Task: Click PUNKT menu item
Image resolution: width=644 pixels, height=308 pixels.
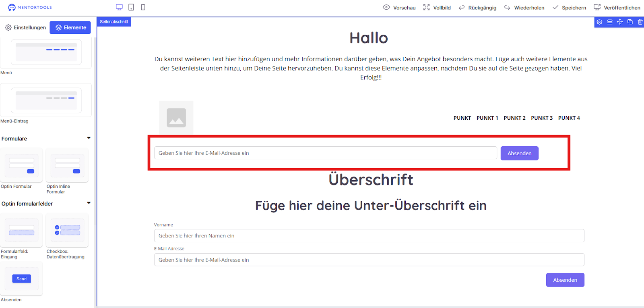Action: click(x=462, y=118)
